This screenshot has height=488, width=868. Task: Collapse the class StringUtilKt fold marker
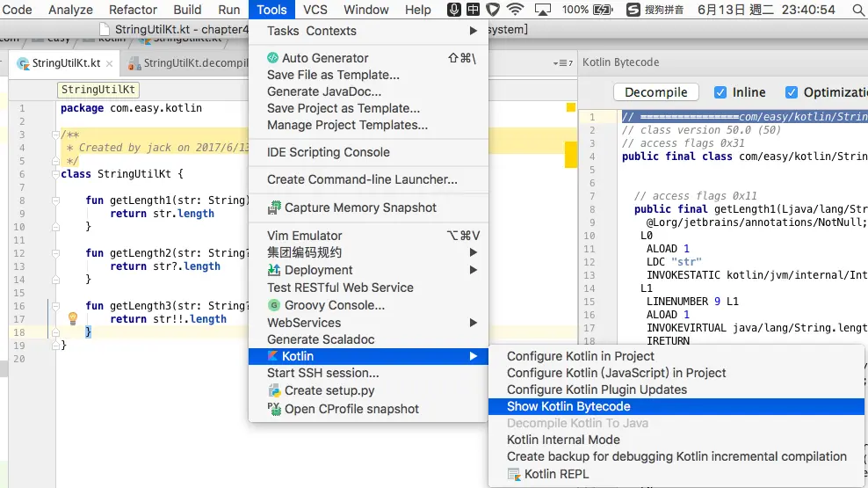pos(55,174)
